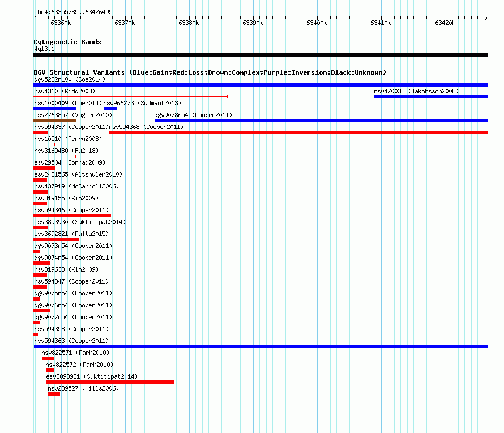Select esv3893930 (Suktitipat2014) label
Viewport: 504px width, 433px height.
click(x=80, y=222)
